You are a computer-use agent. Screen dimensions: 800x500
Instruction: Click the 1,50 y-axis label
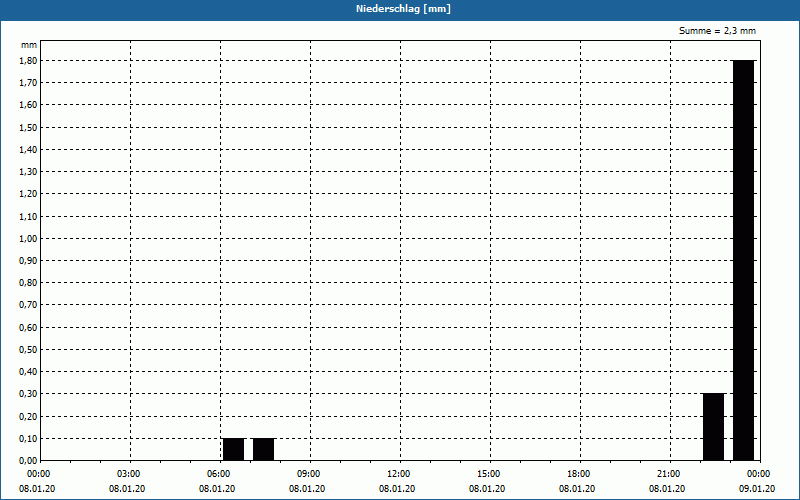click(x=28, y=128)
